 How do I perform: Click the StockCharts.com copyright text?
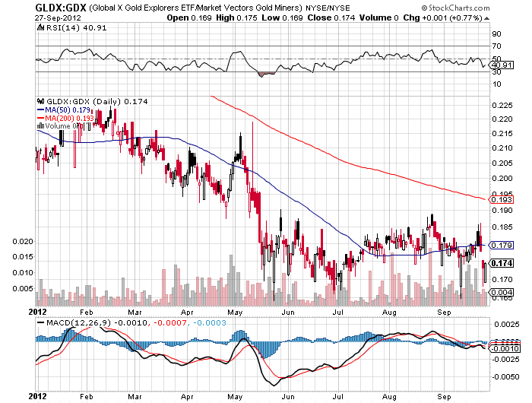(x=456, y=8)
